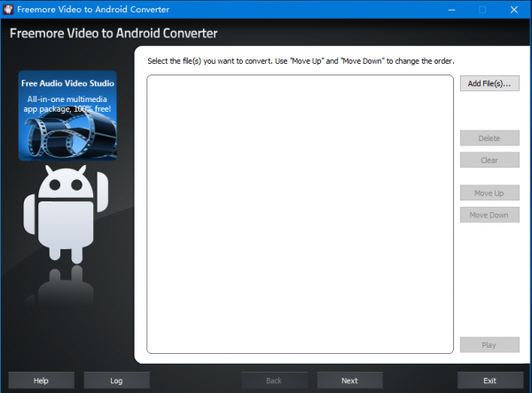The width and height of the screenshot is (532, 393).
Task: Click the Play button
Action: pyautogui.click(x=489, y=345)
